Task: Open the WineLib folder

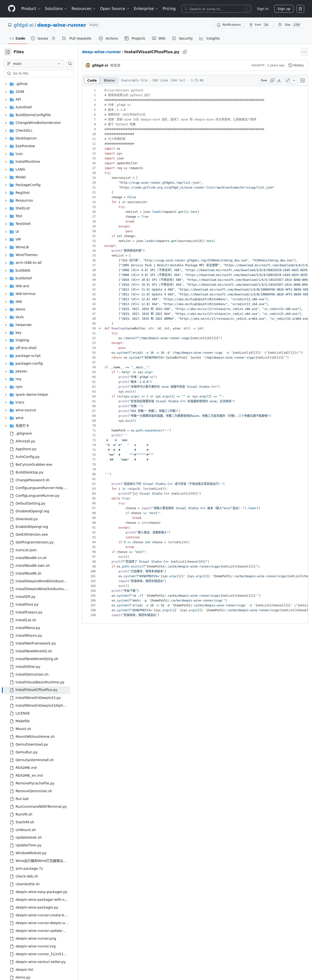Action: pyautogui.click(x=22, y=247)
